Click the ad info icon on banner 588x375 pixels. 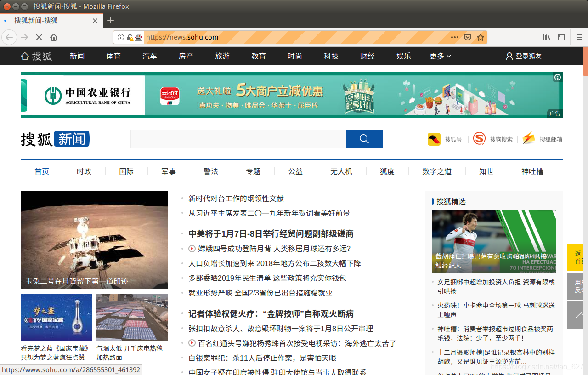tap(557, 77)
